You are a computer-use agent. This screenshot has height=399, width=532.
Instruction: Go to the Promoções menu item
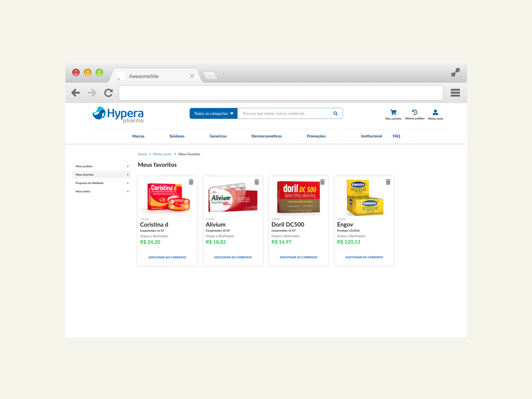316,136
